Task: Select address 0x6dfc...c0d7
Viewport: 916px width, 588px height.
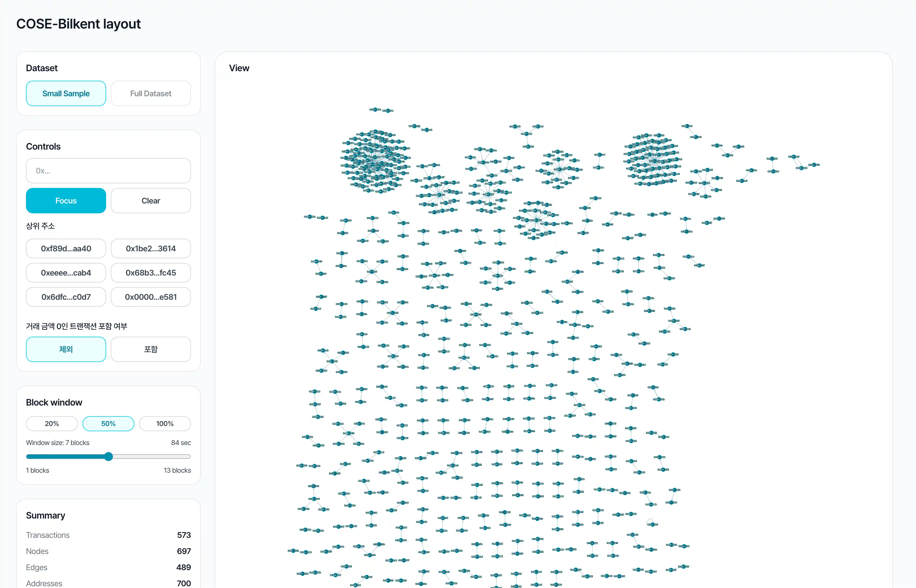Action: (x=66, y=297)
